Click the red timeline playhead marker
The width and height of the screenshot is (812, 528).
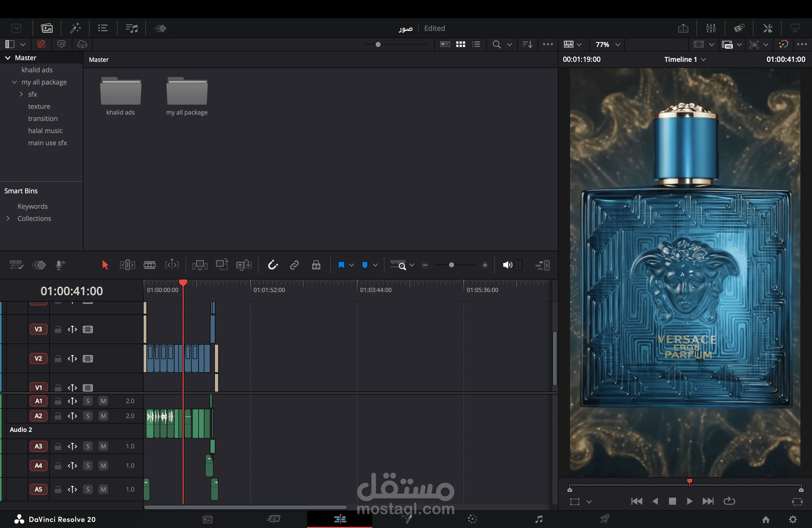pyautogui.click(x=183, y=283)
